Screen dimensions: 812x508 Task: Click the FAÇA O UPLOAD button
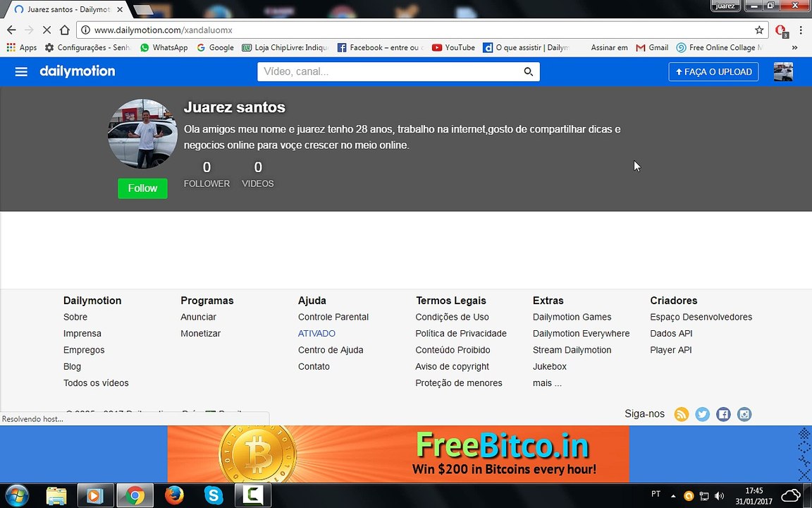pyautogui.click(x=713, y=71)
